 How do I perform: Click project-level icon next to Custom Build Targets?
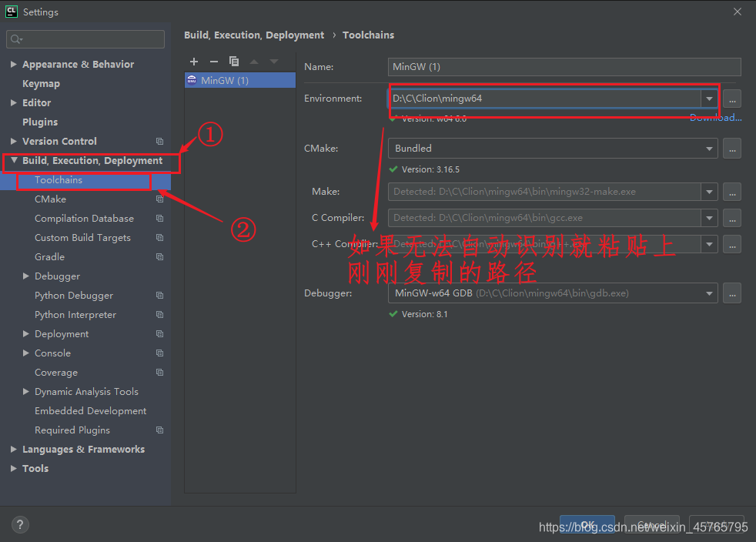click(159, 238)
